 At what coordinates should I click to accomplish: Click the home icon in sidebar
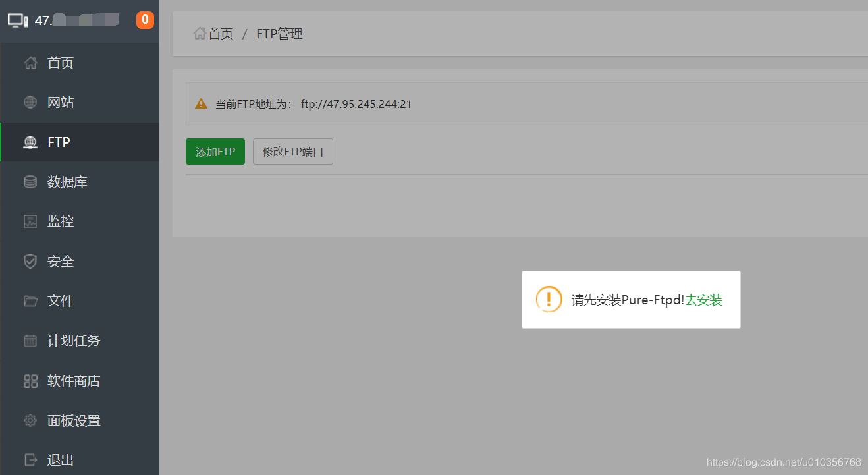(x=30, y=63)
